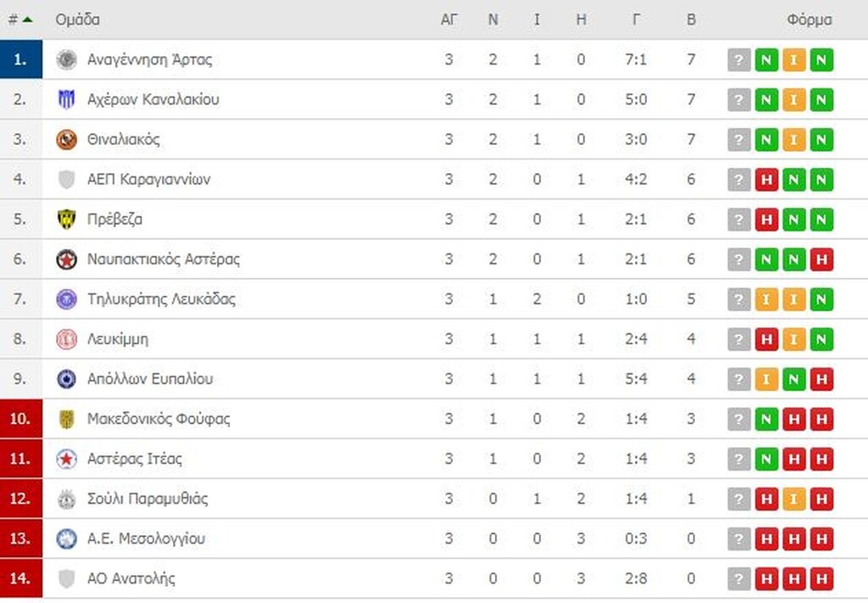Screen dimensions: 868x603
Task: Click the last red loss badge for ΑΟ Ανατολής
Action: pos(821,579)
